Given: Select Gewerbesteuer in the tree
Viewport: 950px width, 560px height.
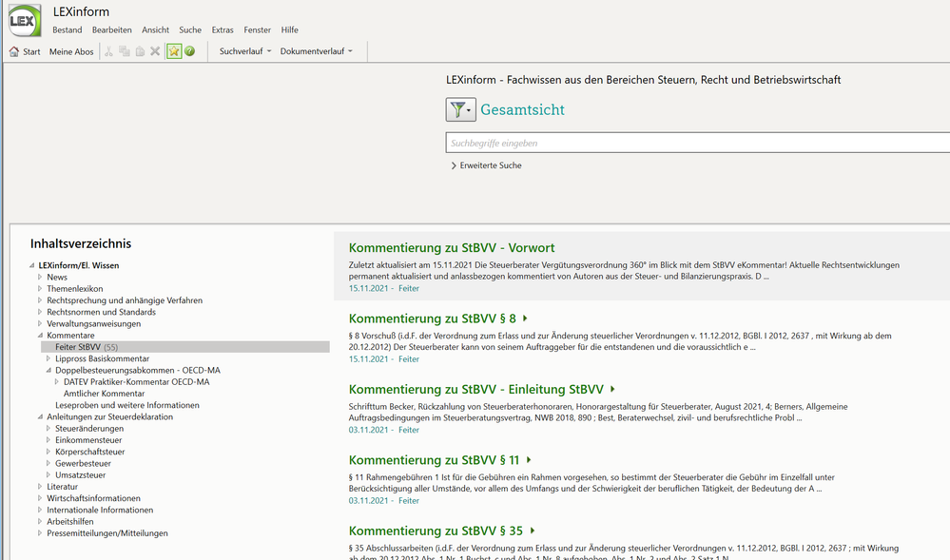Looking at the screenshot, I should tap(83, 463).
